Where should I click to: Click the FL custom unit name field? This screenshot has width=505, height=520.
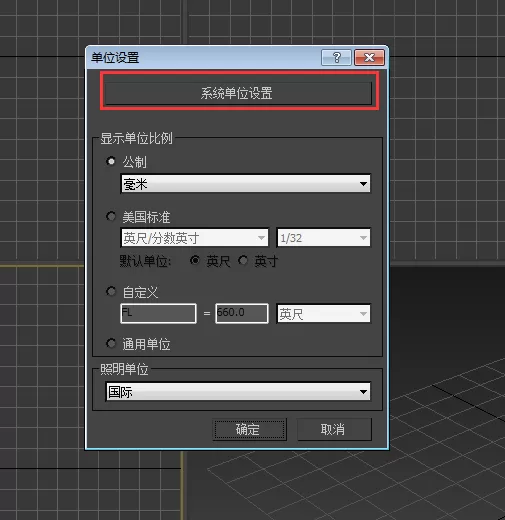point(158,313)
